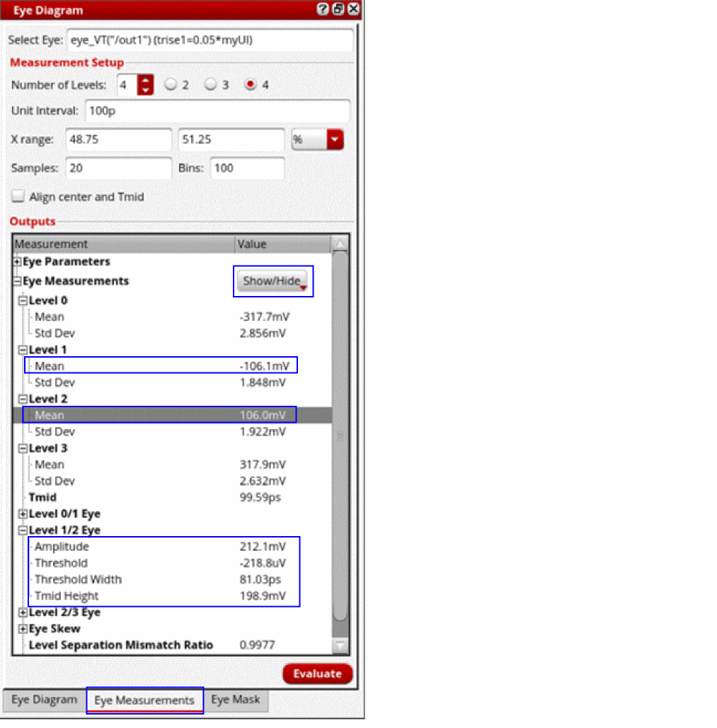Switch to the Eye Diagram tab

pyautogui.click(x=45, y=700)
